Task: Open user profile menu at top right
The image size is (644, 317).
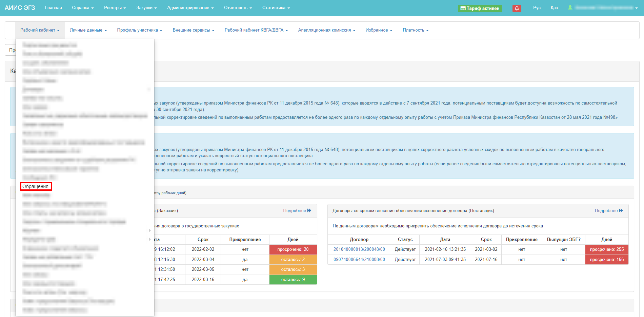Action: (603, 8)
